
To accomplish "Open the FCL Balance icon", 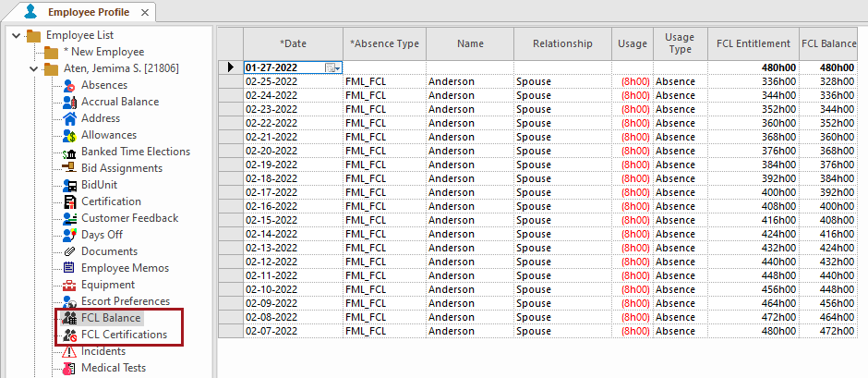I will pos(69,318).
